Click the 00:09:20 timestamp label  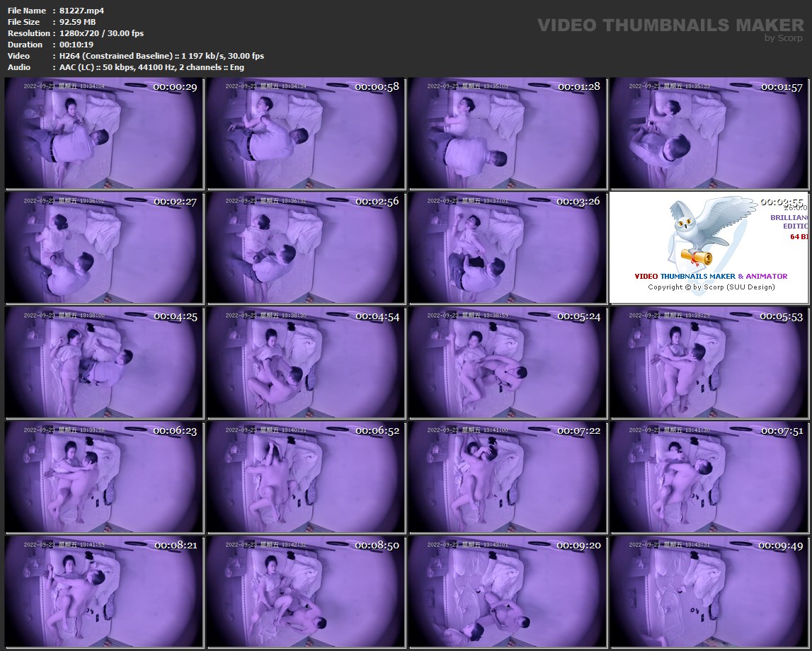click(578, 546)
